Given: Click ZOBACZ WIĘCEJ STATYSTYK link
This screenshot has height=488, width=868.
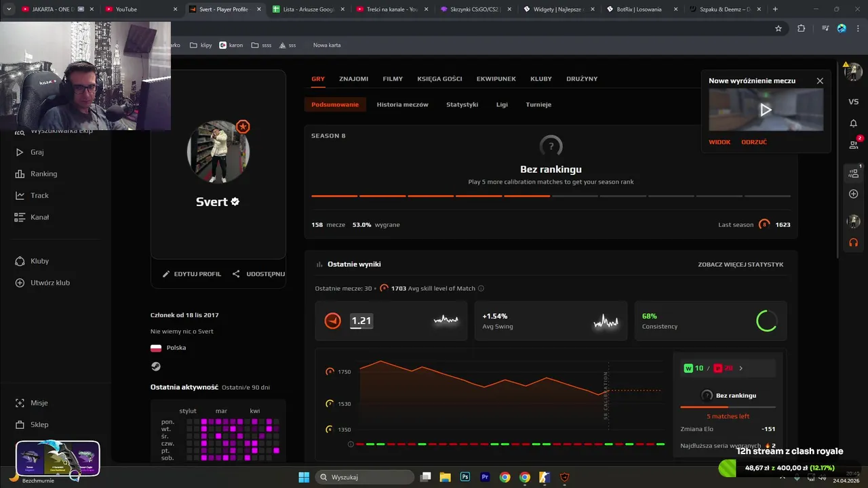Looking at the screenshot, I should (741, 264).
